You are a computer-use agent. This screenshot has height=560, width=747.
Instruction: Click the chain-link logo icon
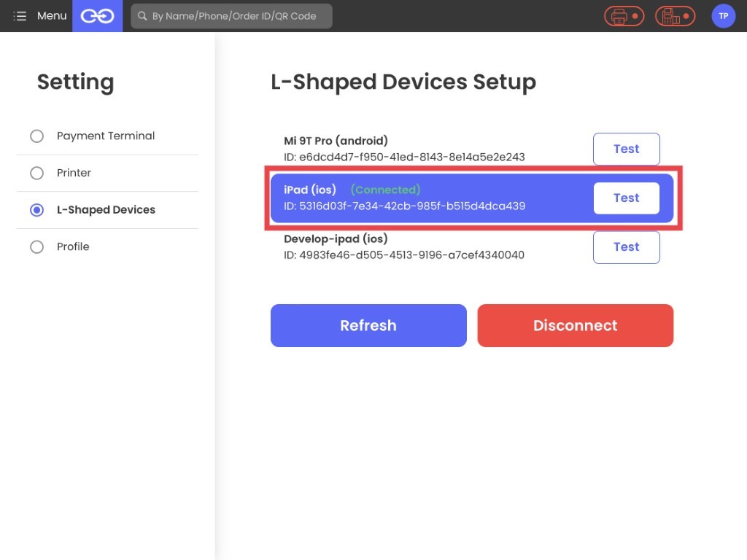coord(97,16)
